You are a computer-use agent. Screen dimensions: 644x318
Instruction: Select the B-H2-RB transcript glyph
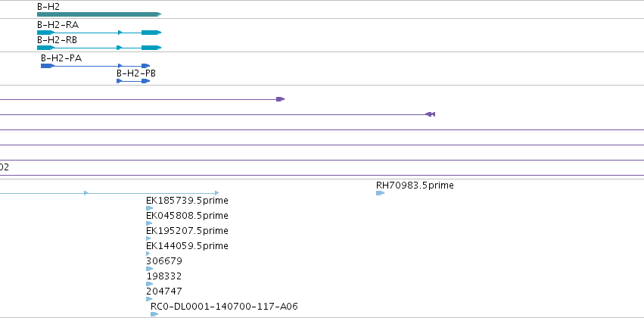click(x=99, y=48)
